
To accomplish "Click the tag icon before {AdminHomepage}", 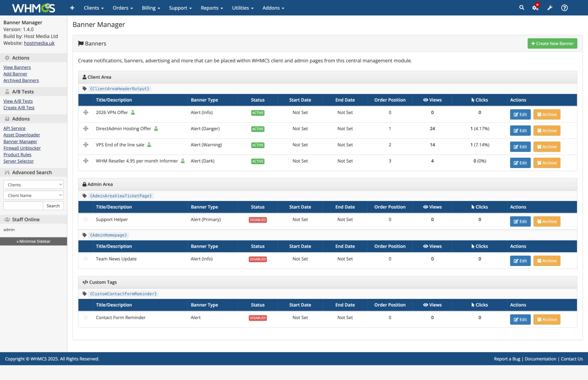I will (85, 235).
